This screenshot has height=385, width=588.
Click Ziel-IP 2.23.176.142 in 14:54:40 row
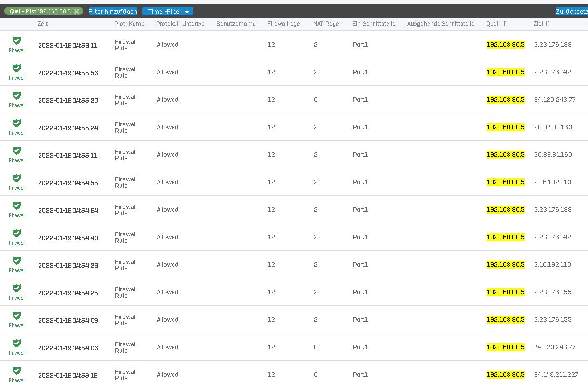click(553, 237)
